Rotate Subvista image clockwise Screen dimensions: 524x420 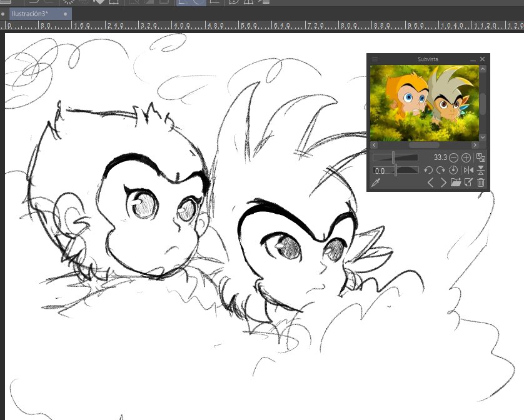[x=440, y=170]
